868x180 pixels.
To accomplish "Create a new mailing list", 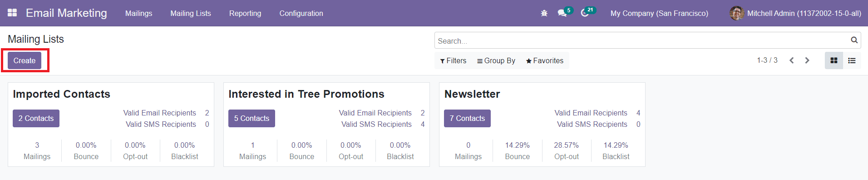I will pos(25,60).
